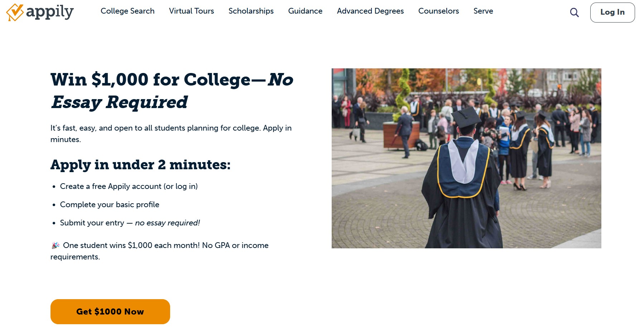Viewport: 644px width, 331px height.
Task: Go to the Scholarships section
Action: tap(251, 11)
